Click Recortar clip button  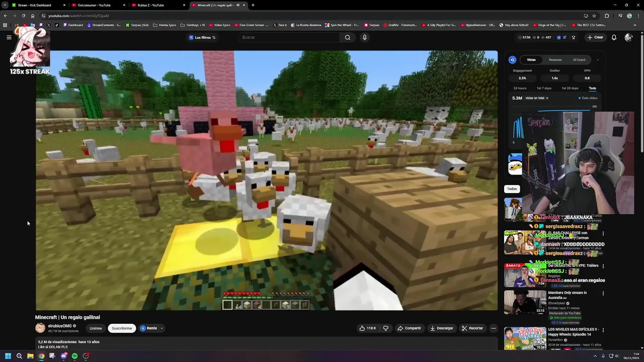pos(472,328)
